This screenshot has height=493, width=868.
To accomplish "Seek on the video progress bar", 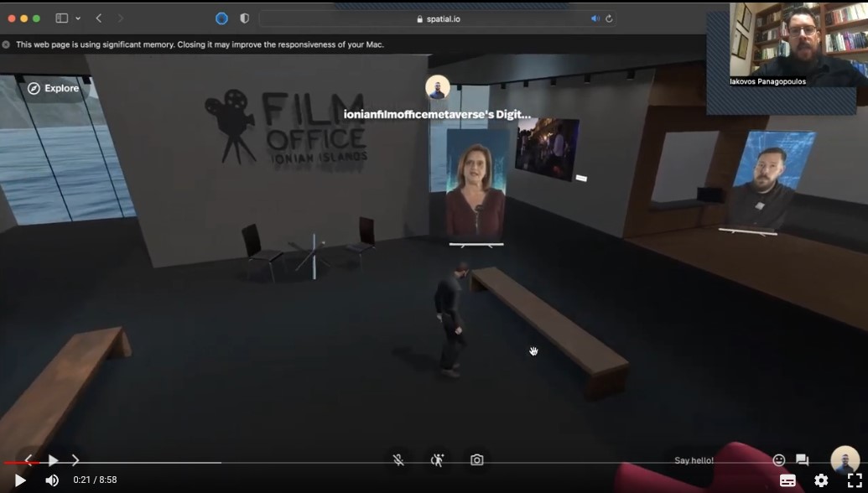I will coord(434,463).
